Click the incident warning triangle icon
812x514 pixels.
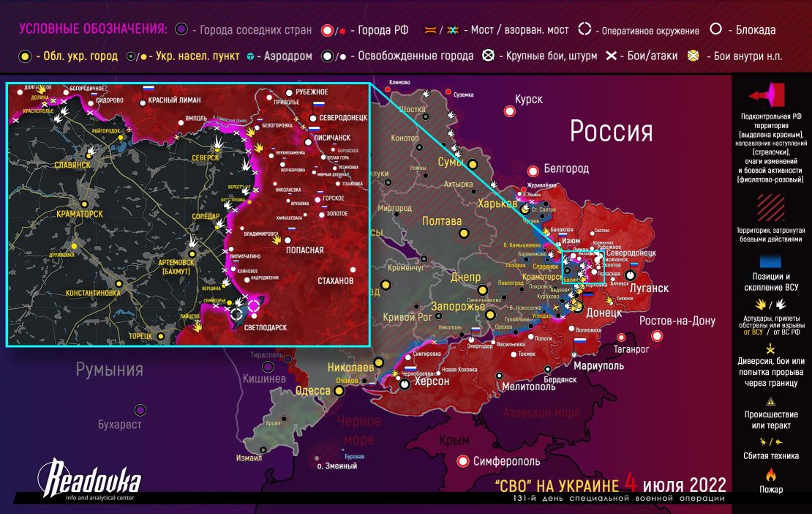(x=770, y=401)
